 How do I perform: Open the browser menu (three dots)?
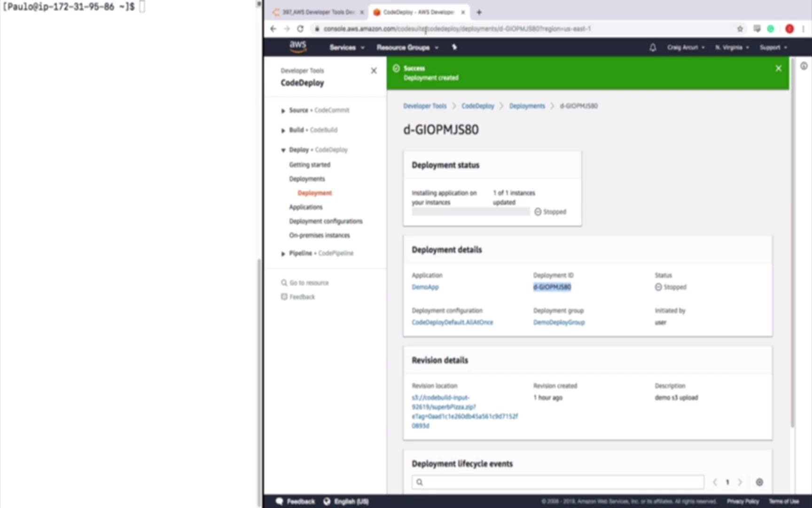point(803,29)
